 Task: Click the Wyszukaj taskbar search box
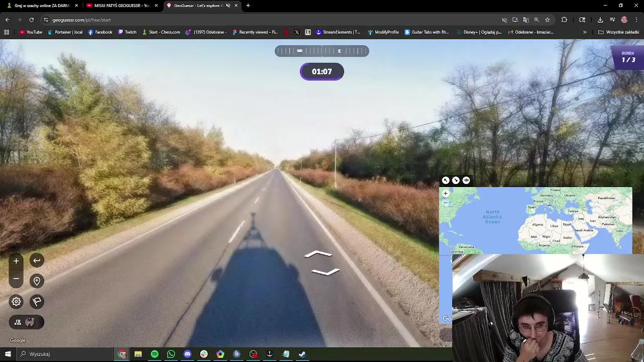(64, 354)
